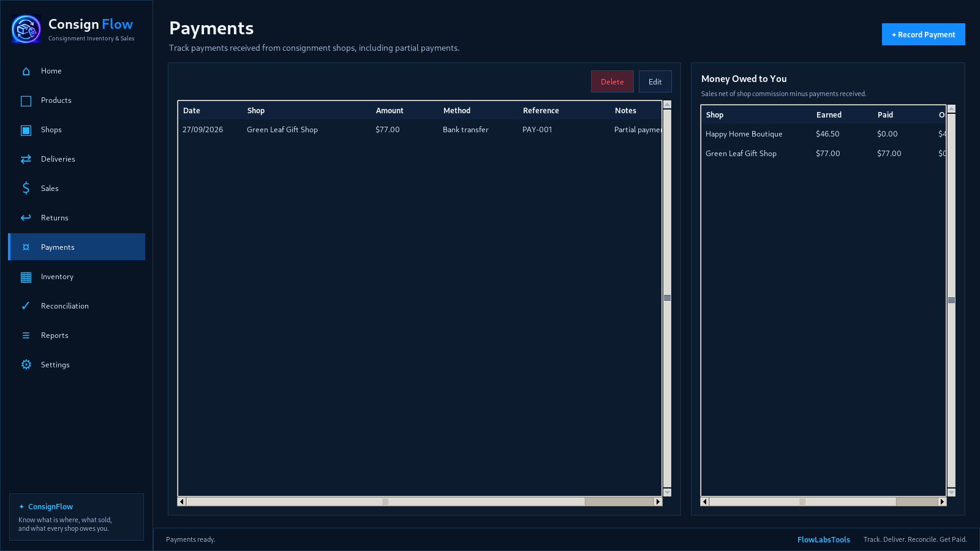
Task: Select the 27/09/2026 payment date cell
Action: pos(203,130)
